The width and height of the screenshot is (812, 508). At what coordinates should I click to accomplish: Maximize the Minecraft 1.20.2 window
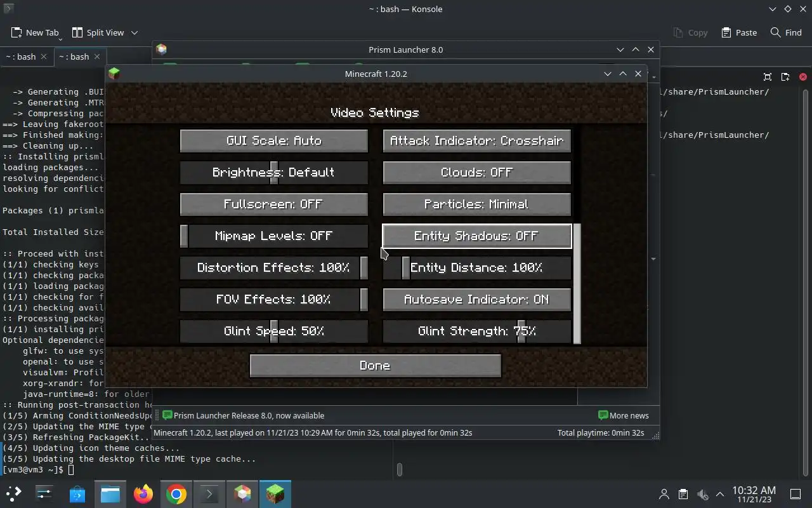(623, 74)
